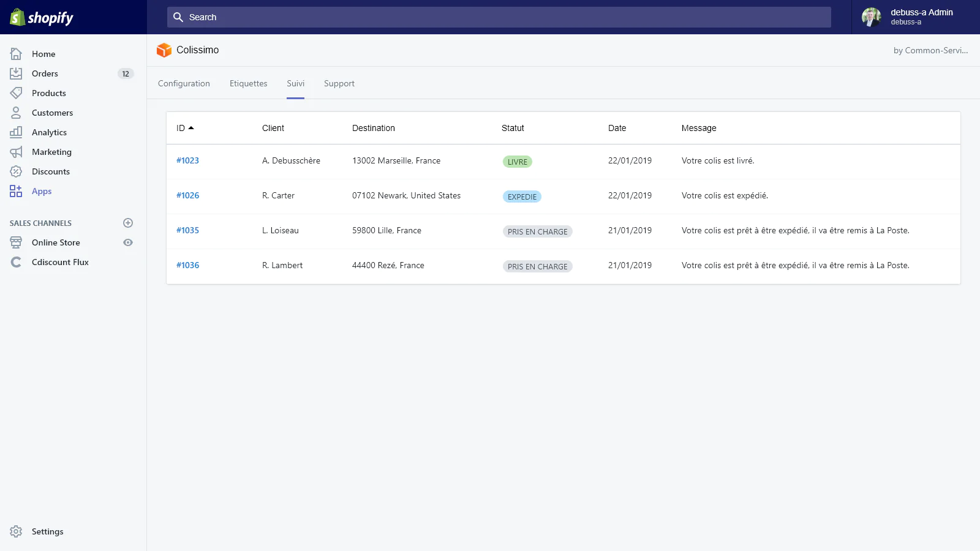The height and width of the screenshot is (551, 980).
Task: Click the Colissimo box icon
Action: click(x=164, y=50)
